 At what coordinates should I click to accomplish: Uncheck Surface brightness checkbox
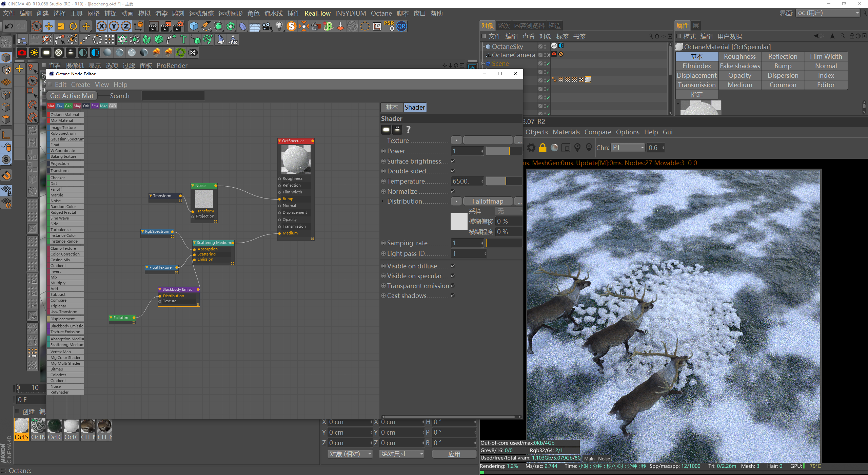[453, 161]
